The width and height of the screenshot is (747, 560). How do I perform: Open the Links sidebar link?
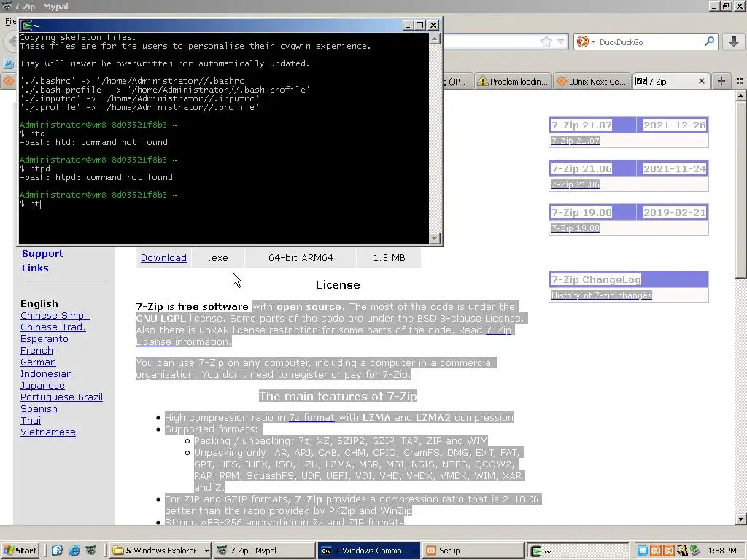(35, 268)
